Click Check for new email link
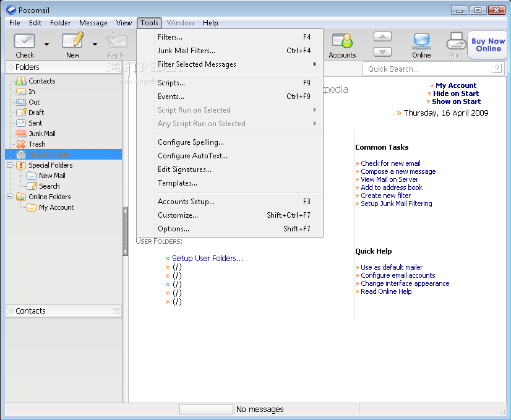Viewport: 511px width, 420px height. (390, 163)
